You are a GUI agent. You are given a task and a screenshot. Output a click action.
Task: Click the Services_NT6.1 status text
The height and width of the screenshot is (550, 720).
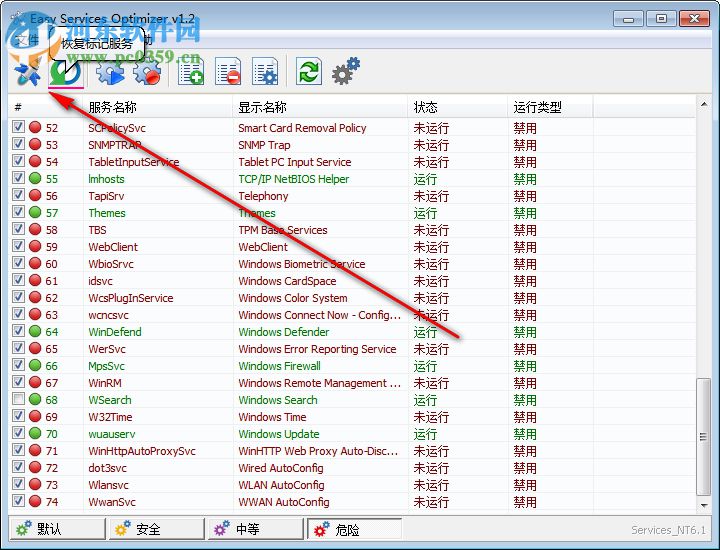(668, 530)
